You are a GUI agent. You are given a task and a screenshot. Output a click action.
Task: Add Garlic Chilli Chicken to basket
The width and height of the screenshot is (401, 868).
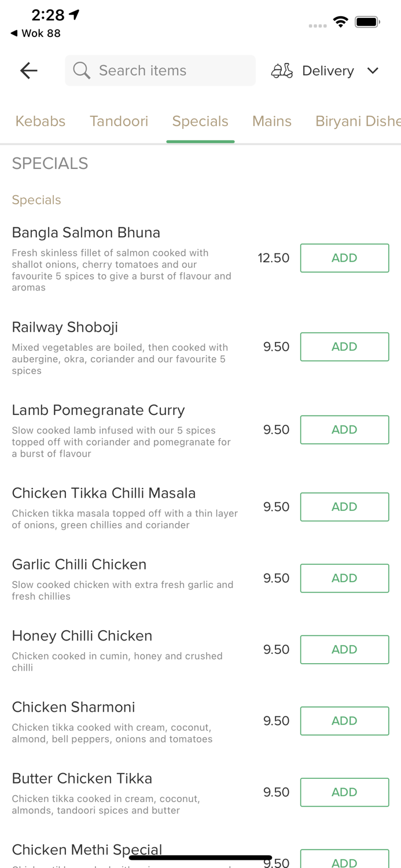point(344,578)
